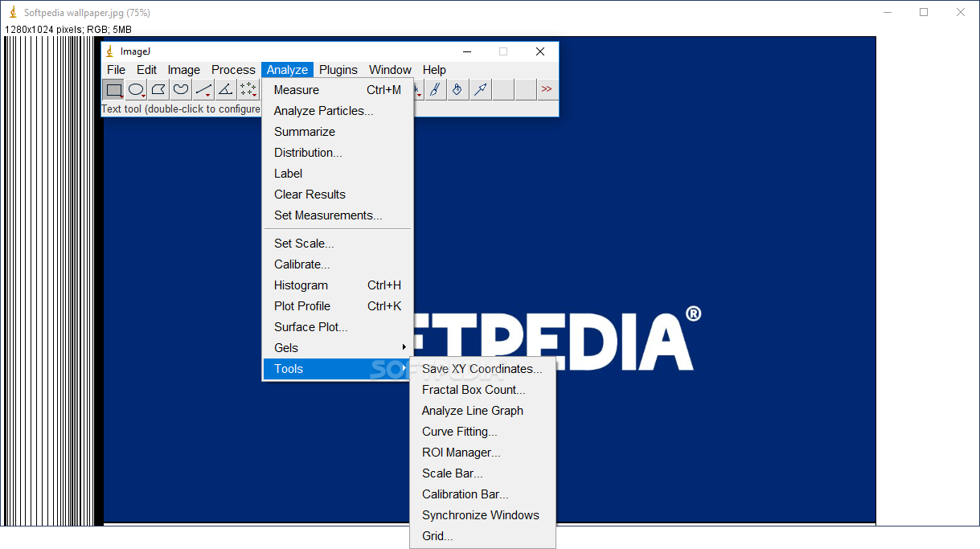The height and width of the screenshot is (549, 980).
Task: Select the Paintbrush tool
Action: [x=436, y=90]
